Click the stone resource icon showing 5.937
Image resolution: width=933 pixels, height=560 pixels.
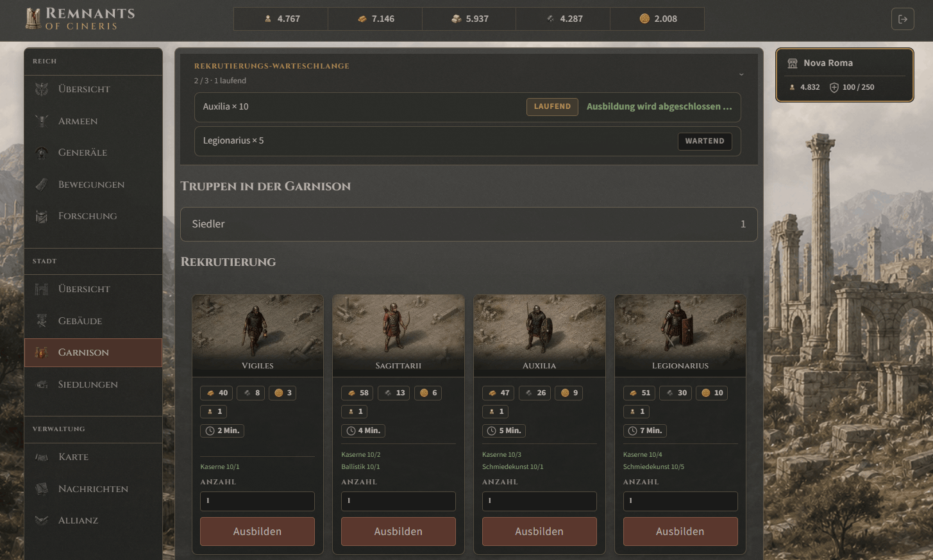[457, 19]
